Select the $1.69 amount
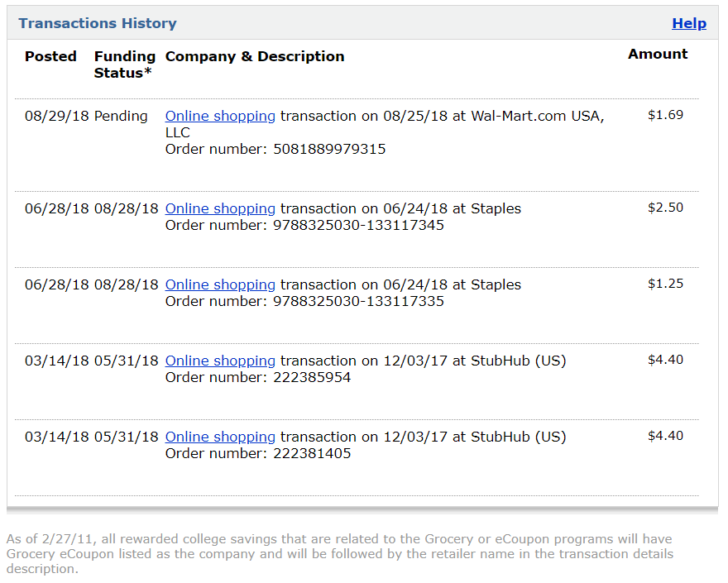 [x=666, y=115]
